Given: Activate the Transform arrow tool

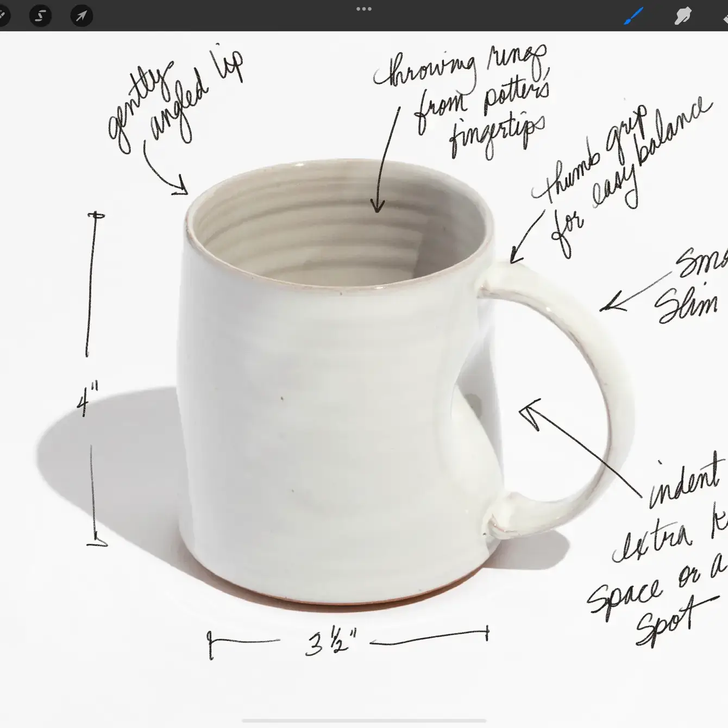Looking at the screenshot, I should tap(80, 16).
